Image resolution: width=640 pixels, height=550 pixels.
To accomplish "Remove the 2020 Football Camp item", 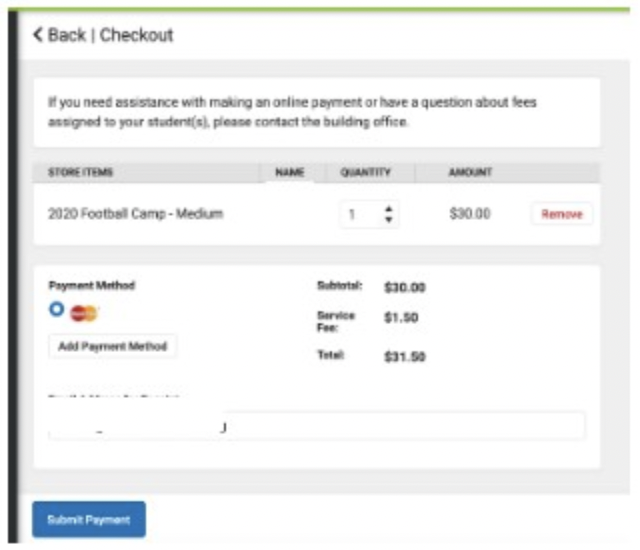I will (x=562, y=214).
